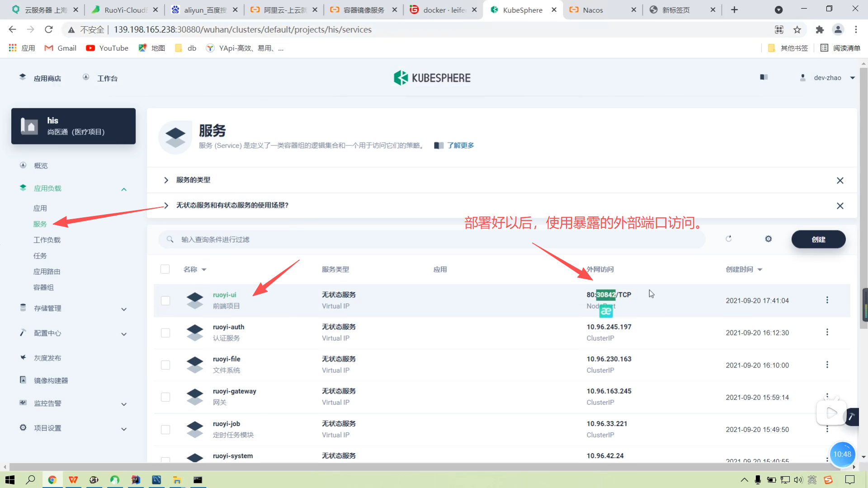The height and width of the screenshot is (488, 868).
Task: Open the 应用 submenu item
Action: (x=40, y=208)
